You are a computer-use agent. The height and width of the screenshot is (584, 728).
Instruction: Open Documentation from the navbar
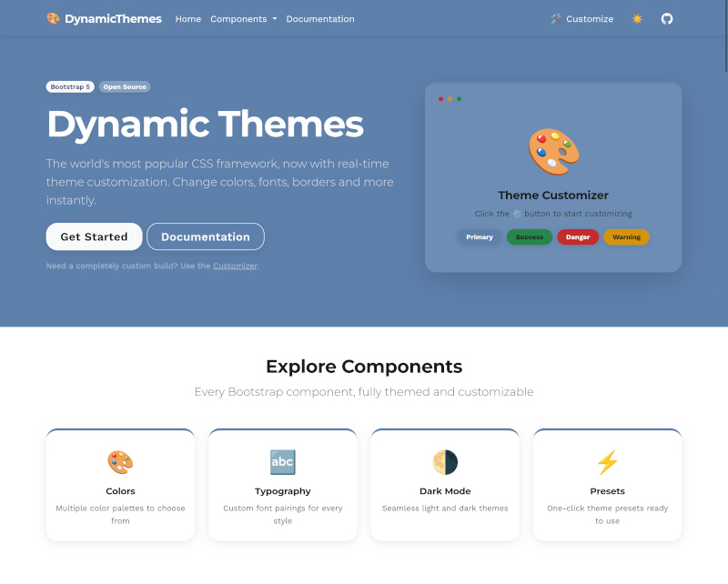320,18
